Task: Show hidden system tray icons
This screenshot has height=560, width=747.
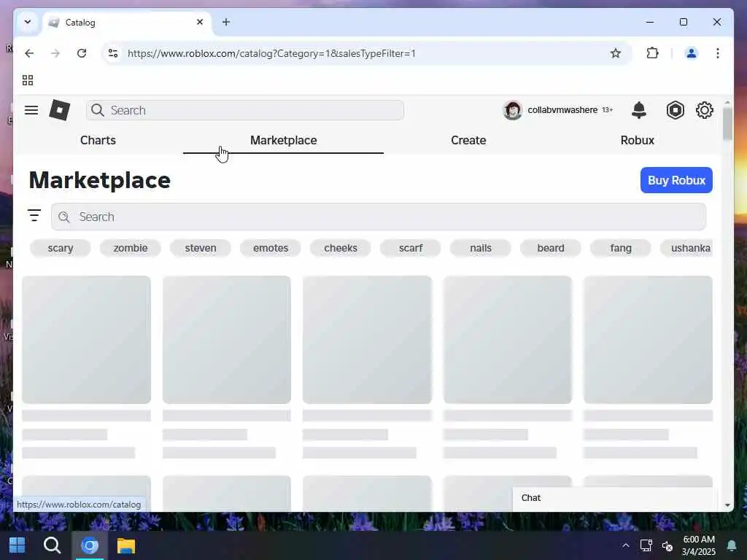Action: pos(625,545)
